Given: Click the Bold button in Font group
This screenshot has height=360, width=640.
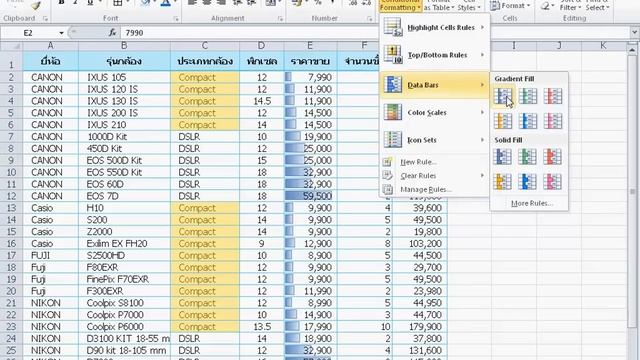Looking at the screenshot, I should (x=61, y=3).
